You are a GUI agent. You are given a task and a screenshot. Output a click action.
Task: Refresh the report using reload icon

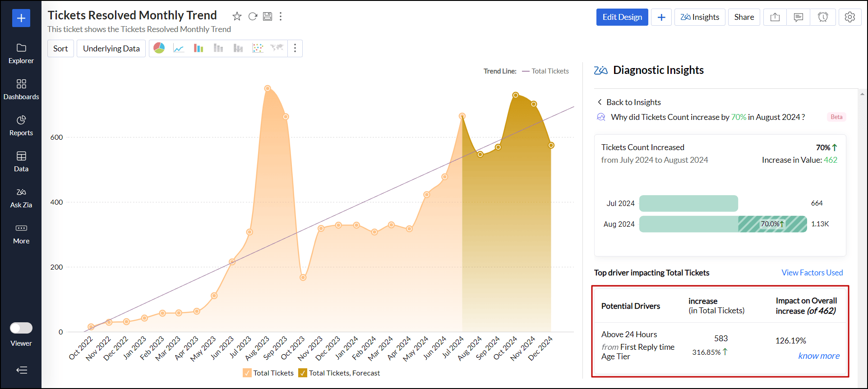[x=253, y=17]
